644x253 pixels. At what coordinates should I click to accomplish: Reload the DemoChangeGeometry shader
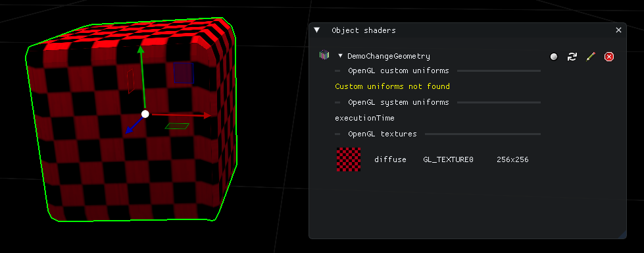pyautogui.click(x=572, y=57)
